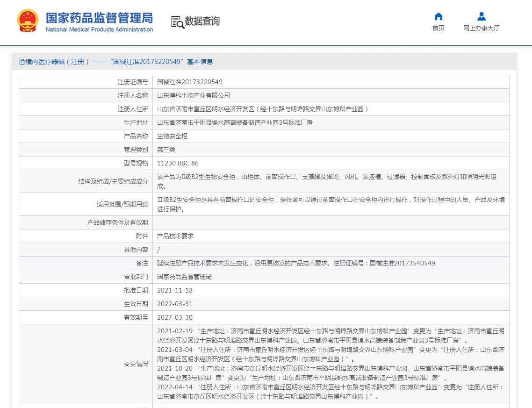The image size is (532, 408).
Task: Click the person icon above 网上办事大厅
Action: click(481, 16)
